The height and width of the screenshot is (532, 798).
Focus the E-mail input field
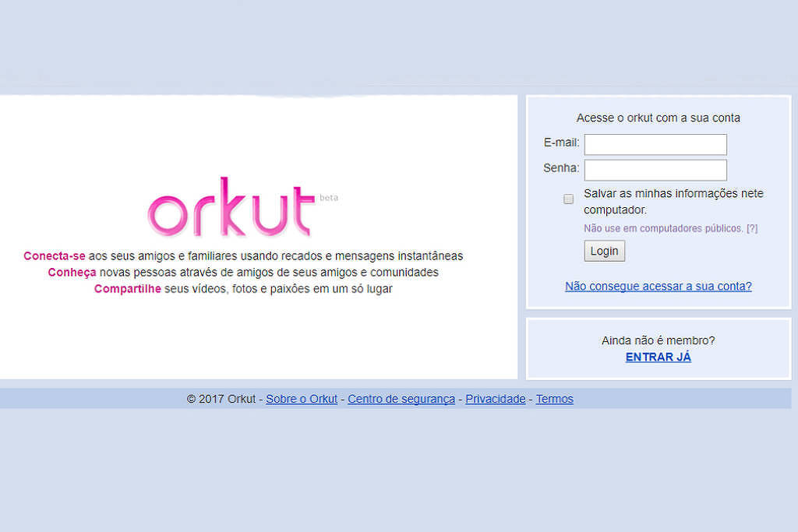(655, 144)
